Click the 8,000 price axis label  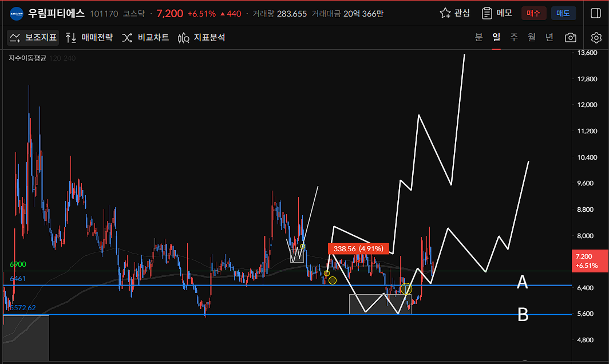(586, 236)
